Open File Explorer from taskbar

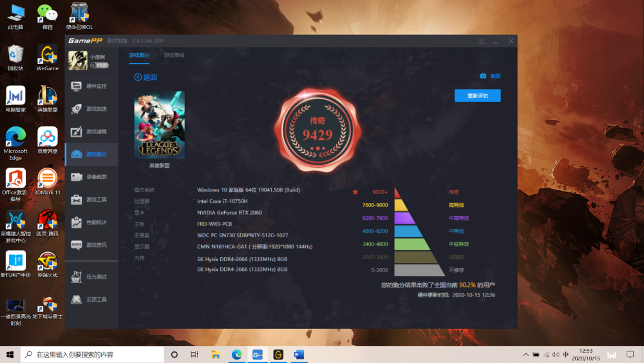(216, 355)
